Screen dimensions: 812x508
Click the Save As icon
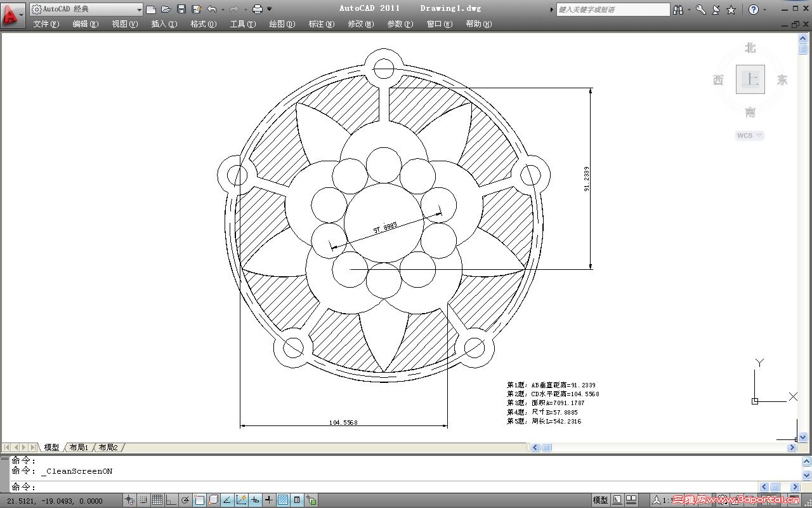coord(197,9)
